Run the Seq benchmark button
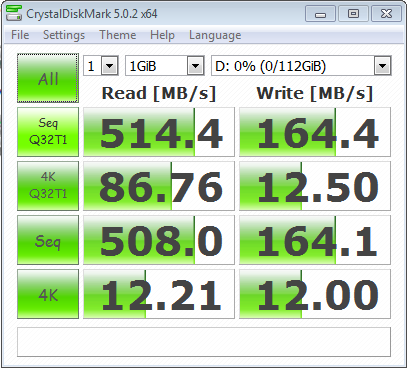This screenshot has height=368, width=407. (x=48, y=240)
